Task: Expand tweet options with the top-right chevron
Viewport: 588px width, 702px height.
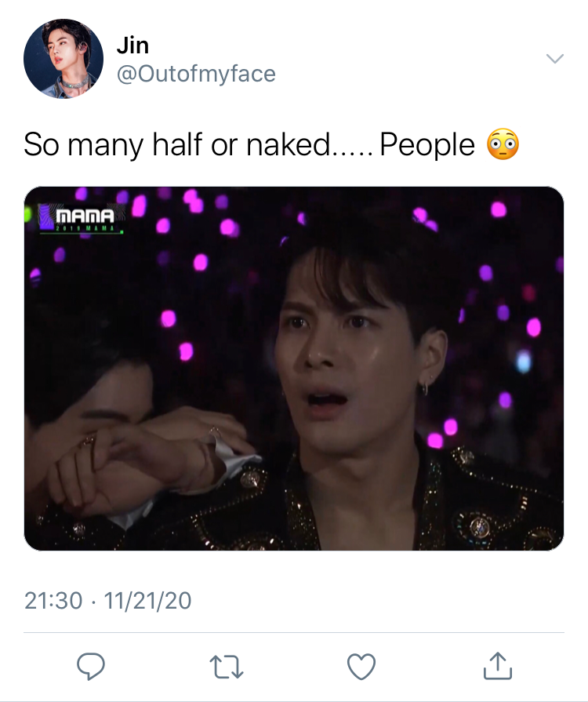Action: point(555,59)
